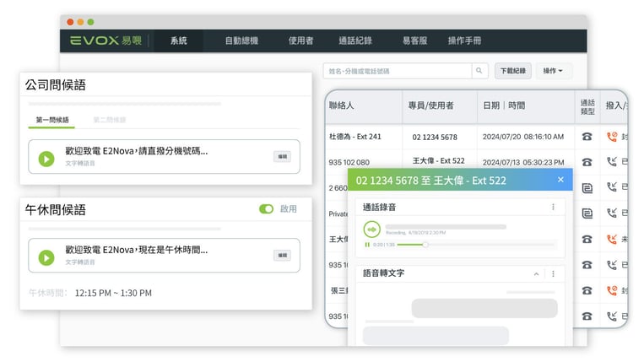This screenshot has width=644, height=362.
Task: Click missed-call icon in 王大 contact row
Action: (612, 239)
